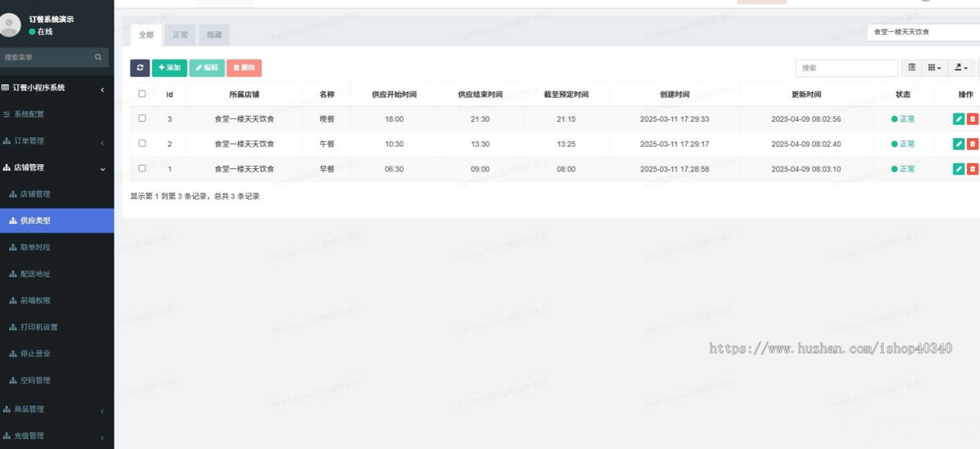This screenshot has height=449, width=980.
Task: Open the 食堂一楼天天饮食 store selector
Action: click(x=923, y=32)
